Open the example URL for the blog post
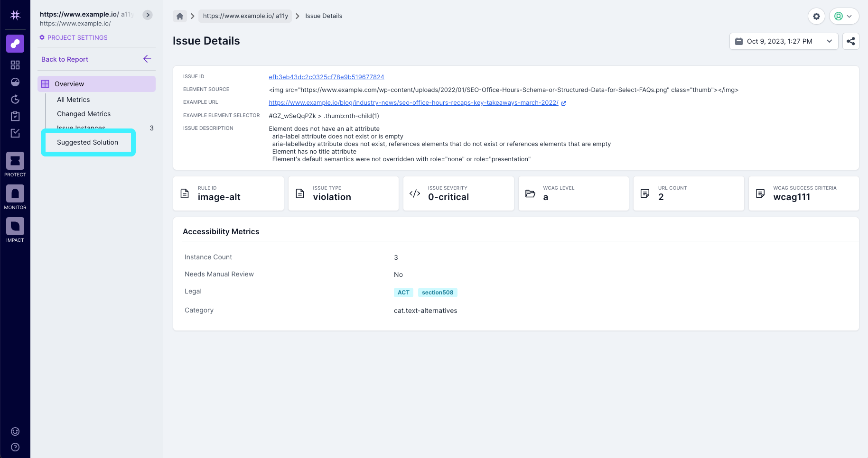Viewport: 868px width, 458px height. pos(413,102)
